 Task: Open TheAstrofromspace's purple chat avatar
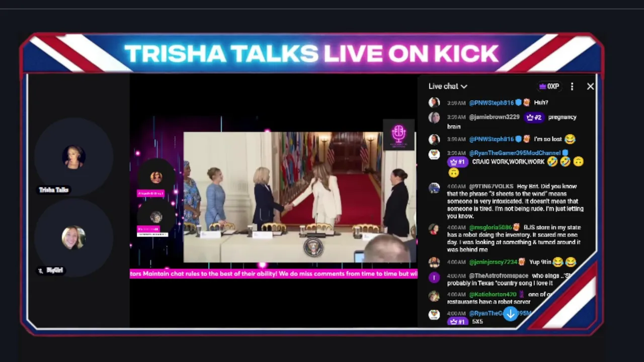434,277
